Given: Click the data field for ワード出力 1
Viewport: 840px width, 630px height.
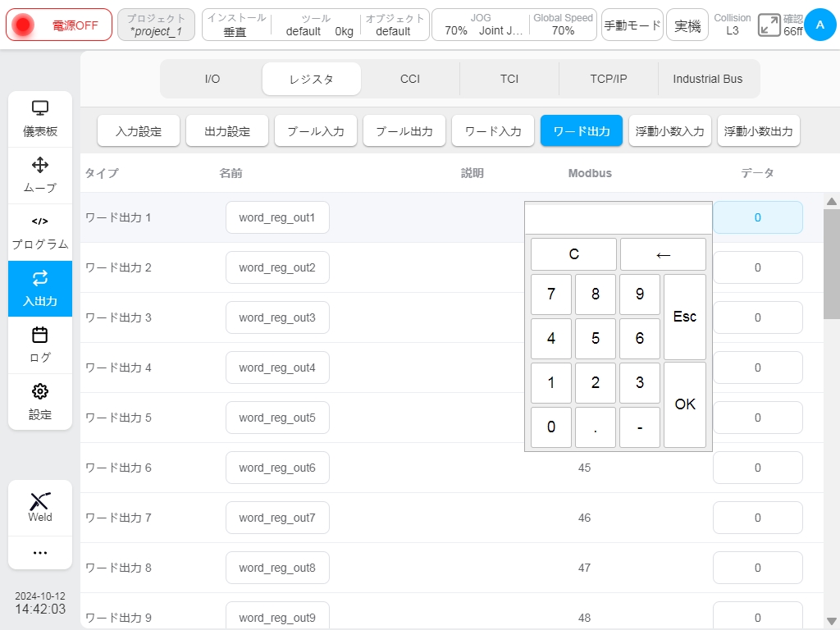Looking at the screenshot, I should click(757, 217).
